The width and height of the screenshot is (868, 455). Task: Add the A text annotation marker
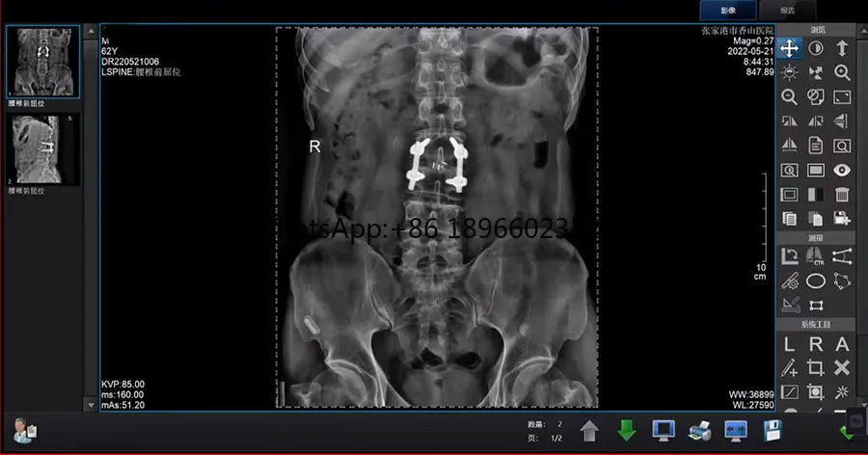pyautogui.click(x=841, y=344)
